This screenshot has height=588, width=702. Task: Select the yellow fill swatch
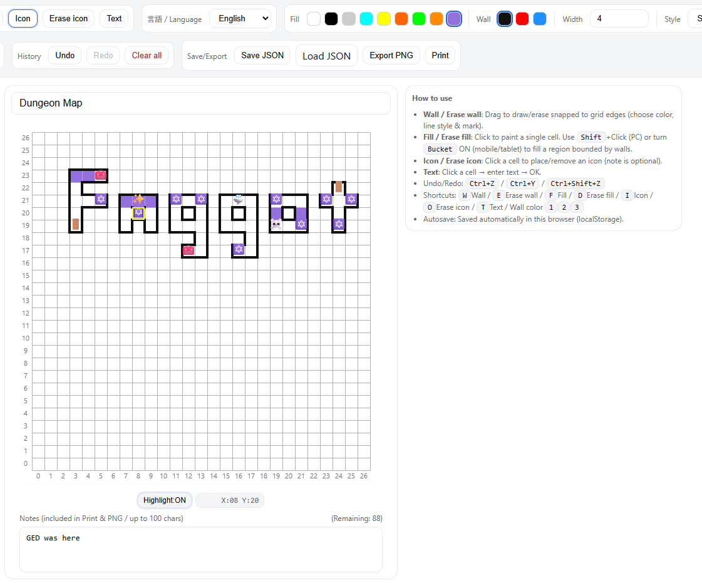pos(384,19)
